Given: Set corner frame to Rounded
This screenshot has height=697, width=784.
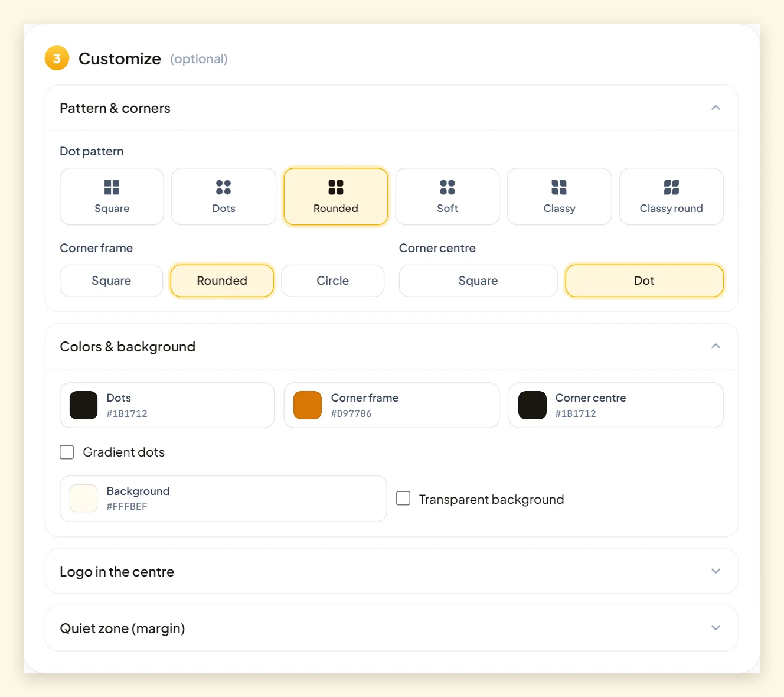Looking at the screenshot, I should click(x=222, y=281).
